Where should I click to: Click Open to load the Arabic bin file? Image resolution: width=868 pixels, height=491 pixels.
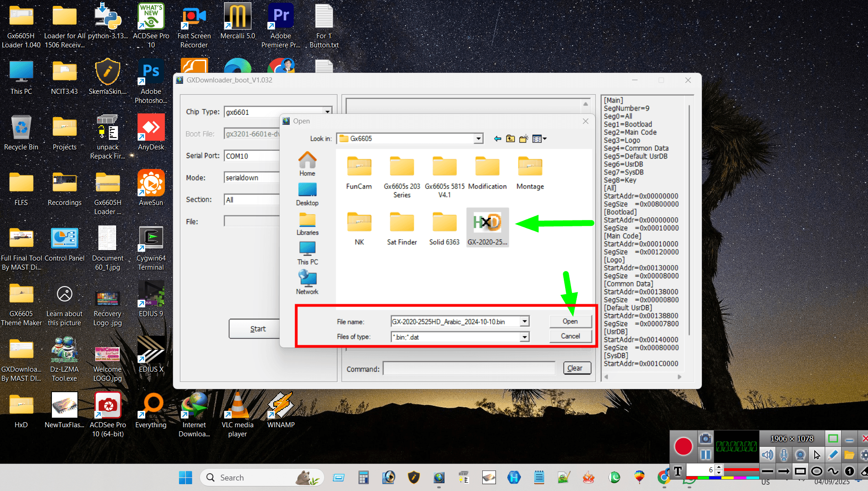coord(570,321)
